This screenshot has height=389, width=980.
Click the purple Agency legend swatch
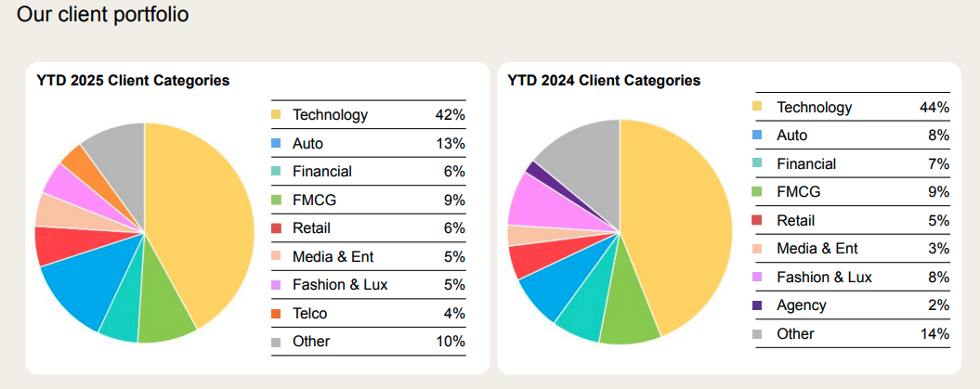pyautogui.click(x=757, y=305)
